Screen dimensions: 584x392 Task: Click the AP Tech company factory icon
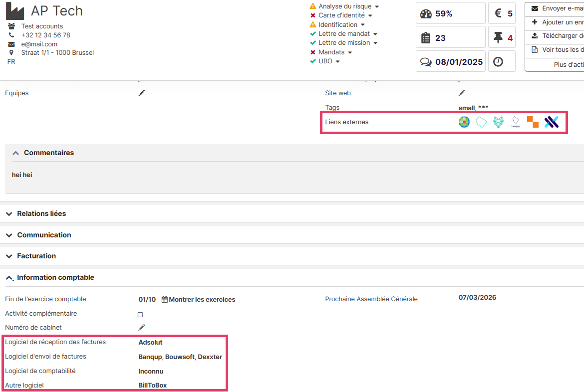15,11
